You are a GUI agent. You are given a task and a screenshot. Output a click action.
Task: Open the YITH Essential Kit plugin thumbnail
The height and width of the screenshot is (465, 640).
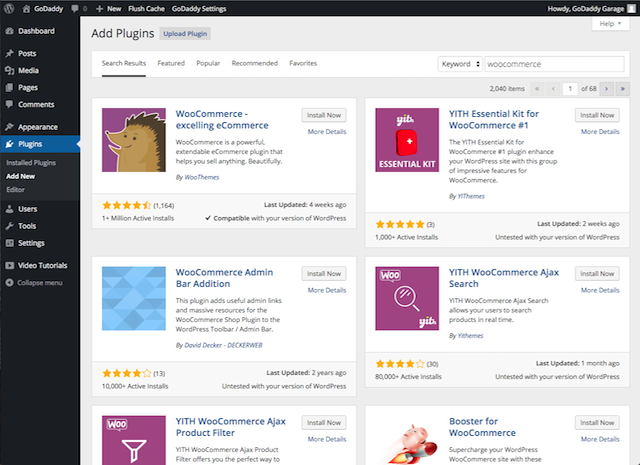point(407,140)
